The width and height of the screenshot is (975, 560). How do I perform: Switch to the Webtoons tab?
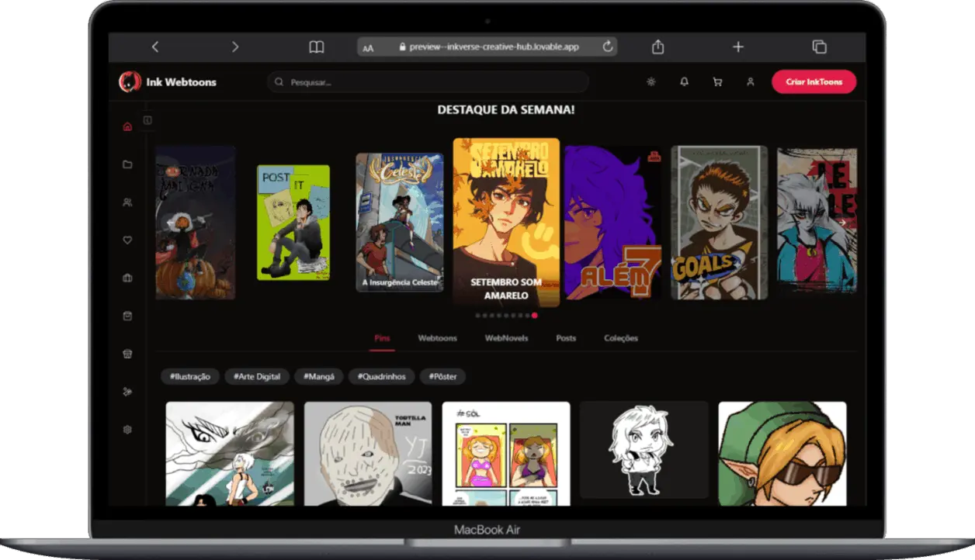coord(437,338)
